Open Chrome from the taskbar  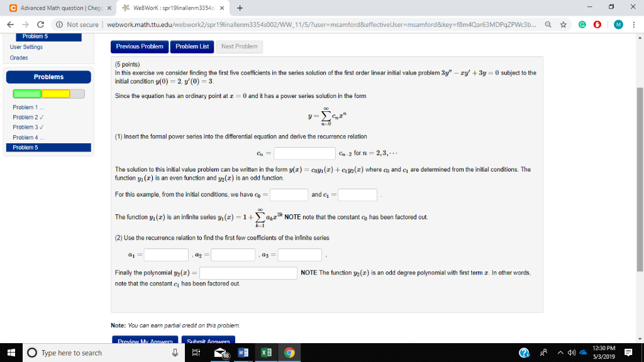coord(289,353)
